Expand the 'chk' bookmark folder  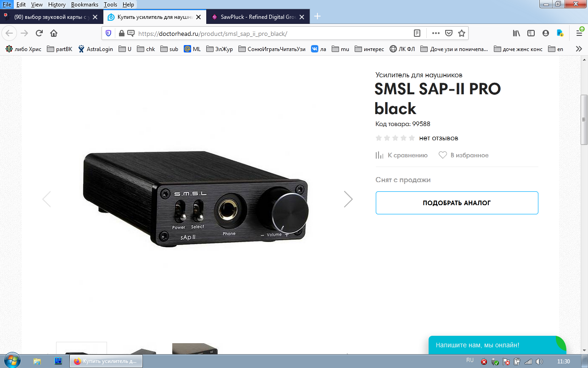pyautogui.click(x=146, y=49)
